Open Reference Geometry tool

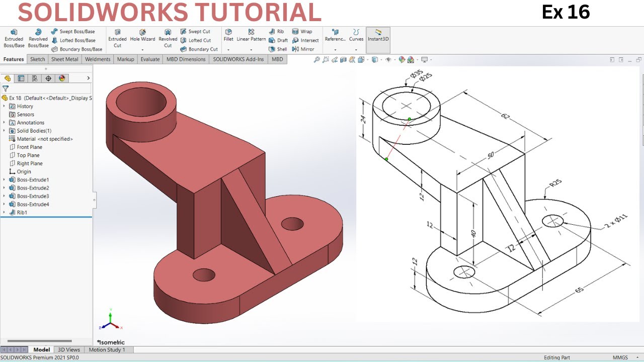[x=335, y=35]
